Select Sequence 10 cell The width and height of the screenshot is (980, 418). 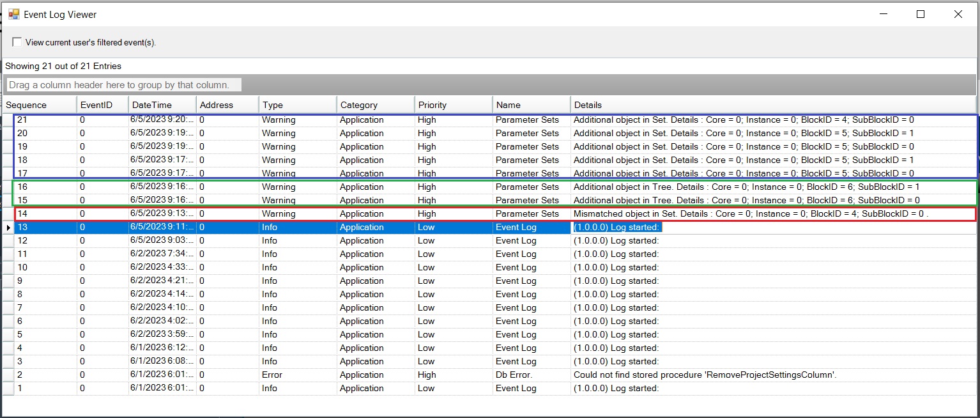(45, 267)
